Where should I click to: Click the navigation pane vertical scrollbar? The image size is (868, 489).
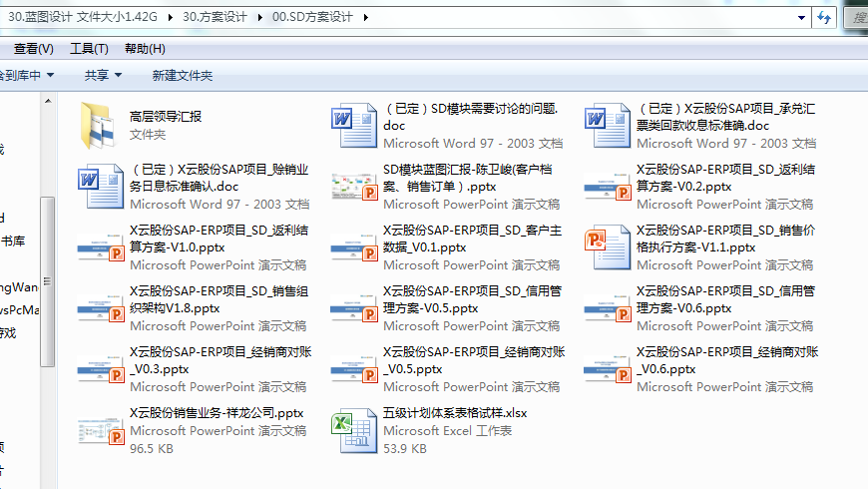pyautogui.click(x=47, y=279)
